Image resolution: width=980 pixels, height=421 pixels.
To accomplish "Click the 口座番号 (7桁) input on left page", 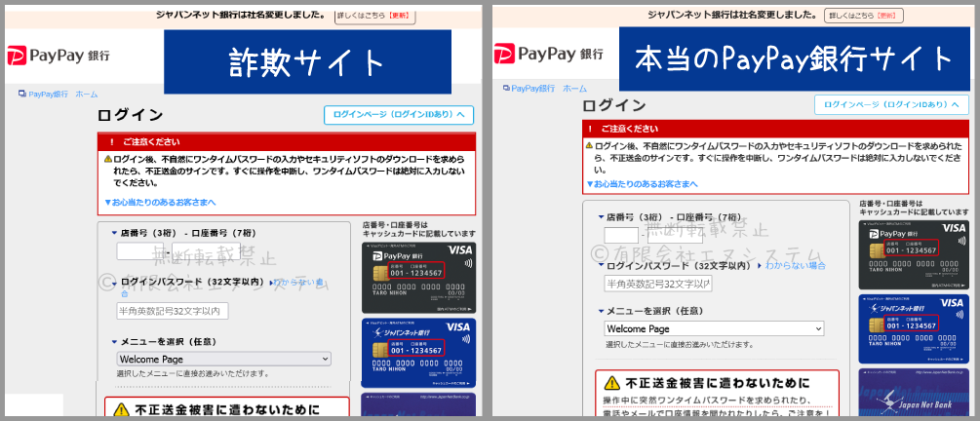I will pos(207,251).
